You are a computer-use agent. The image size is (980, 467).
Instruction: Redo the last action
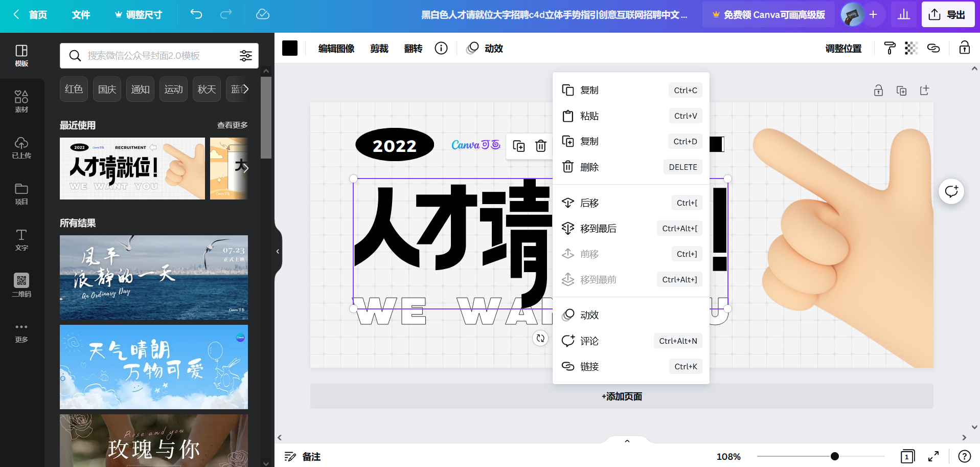click(225, 14)
